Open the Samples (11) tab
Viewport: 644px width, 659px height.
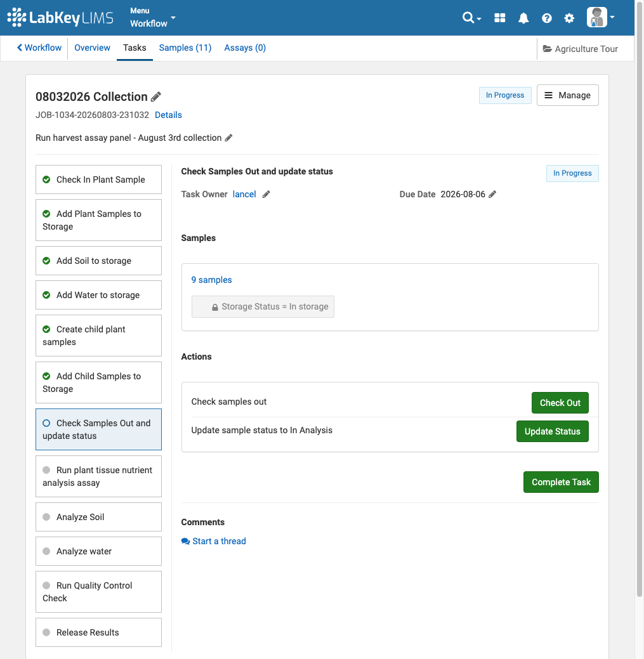185,48
